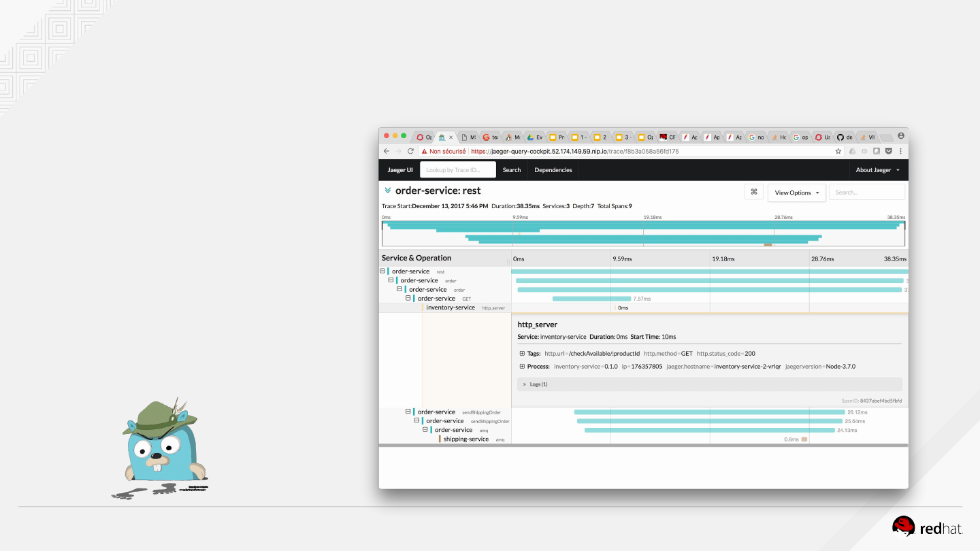This screenshot has height=551, width=980.
Task: Click the 26.12ms sendShippingOrder span bar
Action: point(709,412)
